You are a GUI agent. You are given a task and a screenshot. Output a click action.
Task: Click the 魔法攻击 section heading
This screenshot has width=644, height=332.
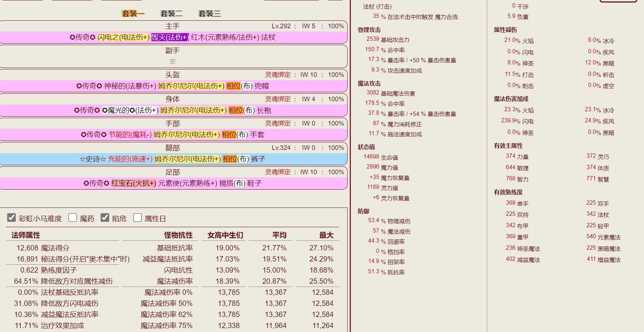pos(369,83)
